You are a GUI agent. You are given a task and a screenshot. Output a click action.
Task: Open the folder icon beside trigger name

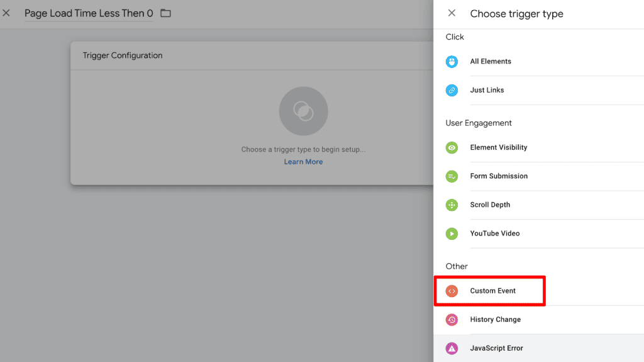tap(165, 13)
